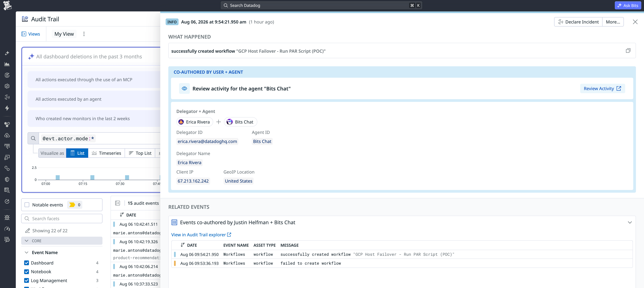The image size is (644, 288).
Task: Collapse the facets panel with arrow icon
Action: point(118,203)
